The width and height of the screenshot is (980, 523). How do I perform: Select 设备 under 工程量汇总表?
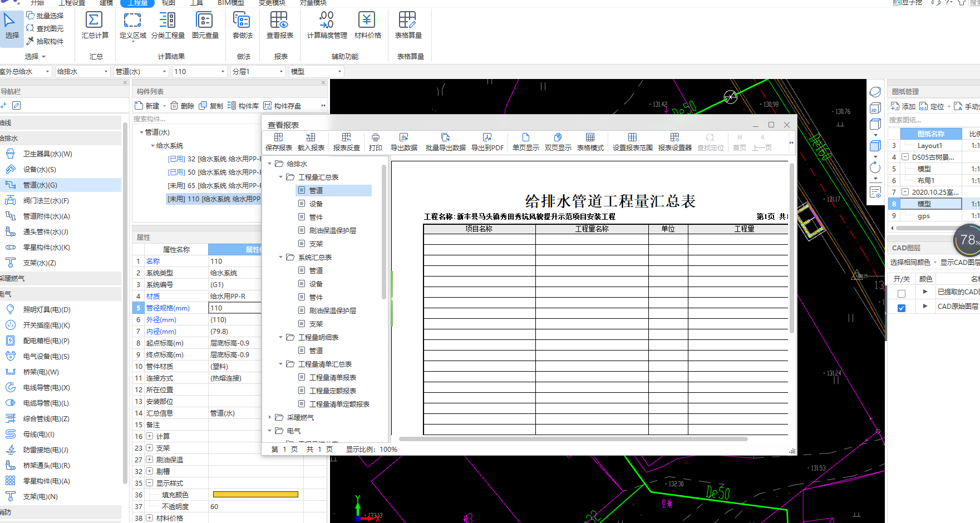[316, 204]
